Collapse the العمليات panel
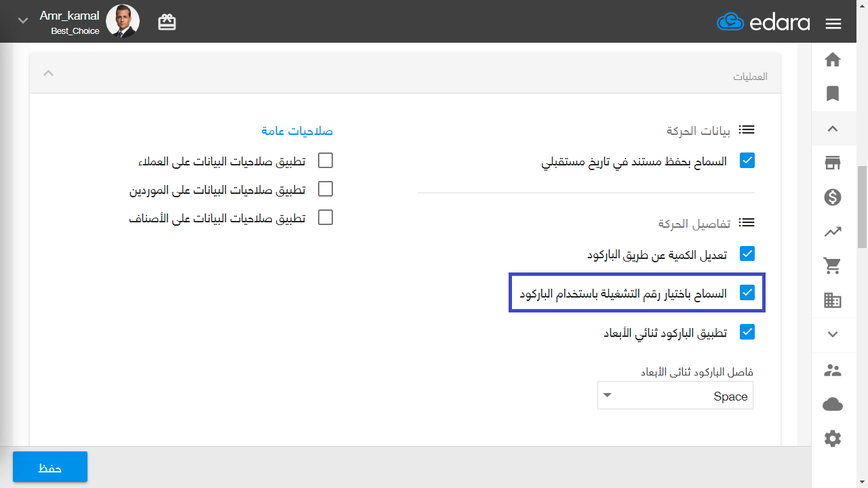The height and width of the screenshot is (488, 868). point(48,73)
